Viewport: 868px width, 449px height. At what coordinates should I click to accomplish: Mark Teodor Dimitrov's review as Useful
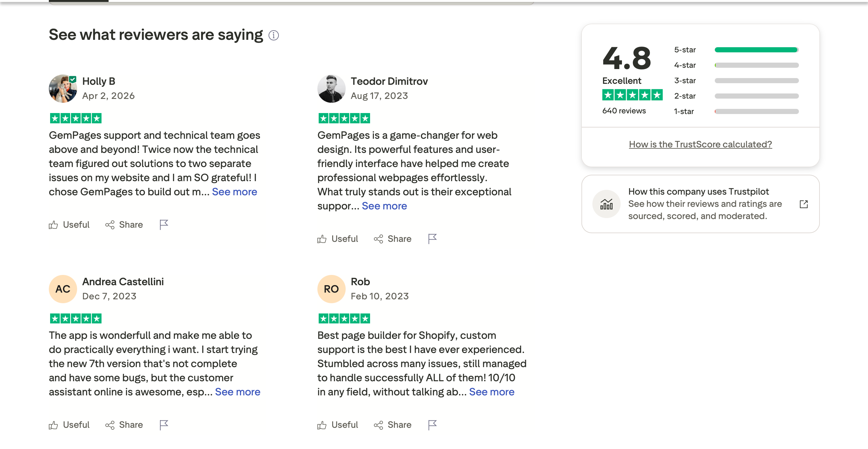pyautogui.click(x=338, y=239)
